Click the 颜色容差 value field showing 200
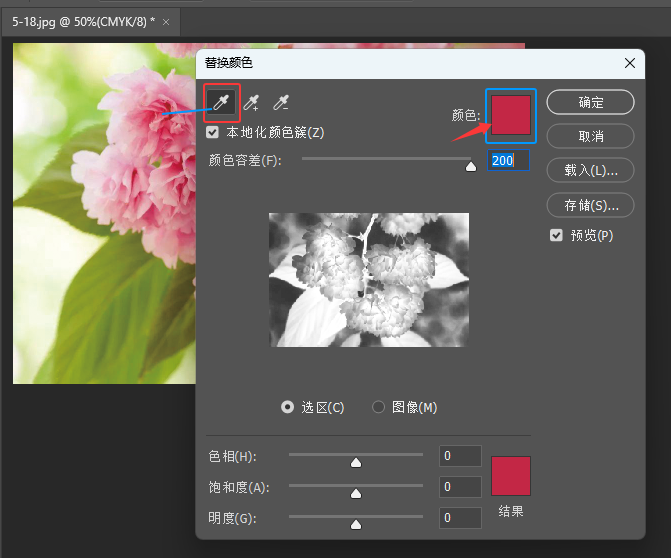The image size is (671, 558). coord(508,160)
